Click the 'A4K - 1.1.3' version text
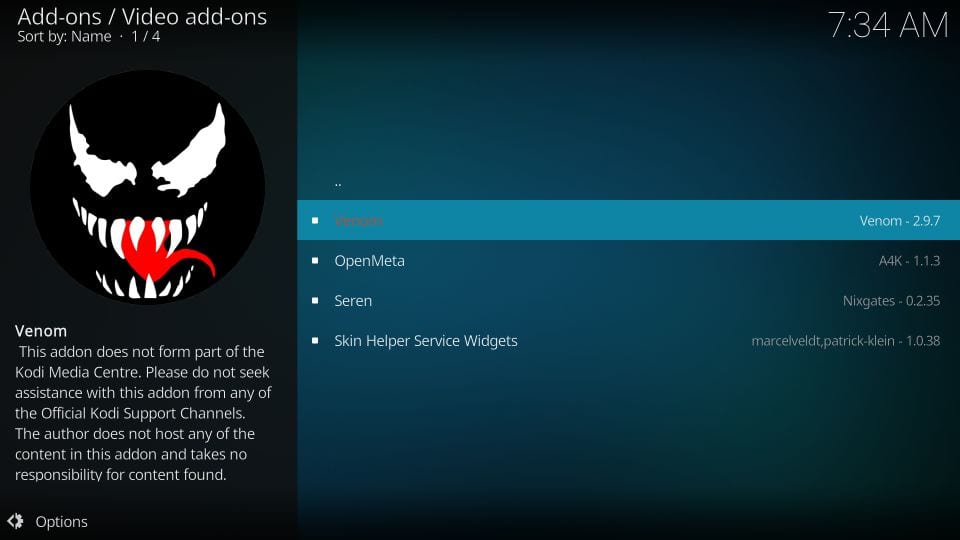This screenshot has width=960, height=540. [909, 261]
